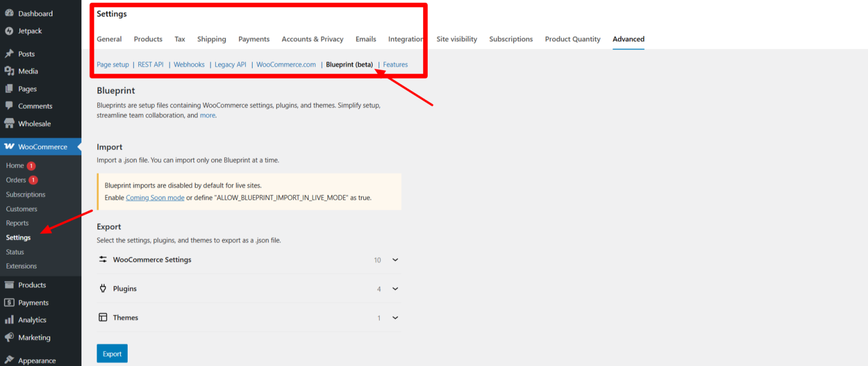Expand the WooCommerce Settings export section
868x366 pixels.
pos(394,260)
